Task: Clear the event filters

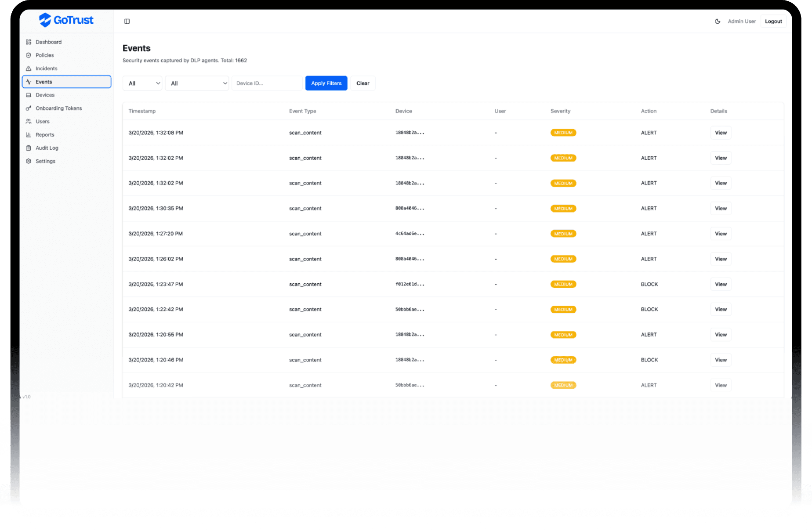Action: (362, 83)
